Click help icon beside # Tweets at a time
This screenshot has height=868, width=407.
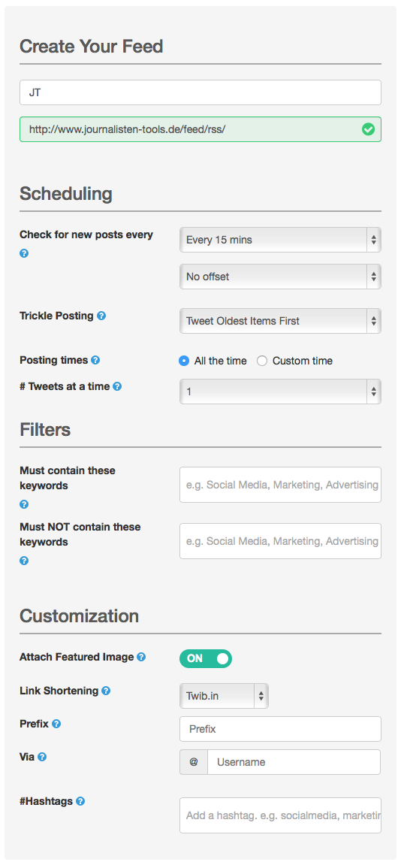[x=117, y=387]
